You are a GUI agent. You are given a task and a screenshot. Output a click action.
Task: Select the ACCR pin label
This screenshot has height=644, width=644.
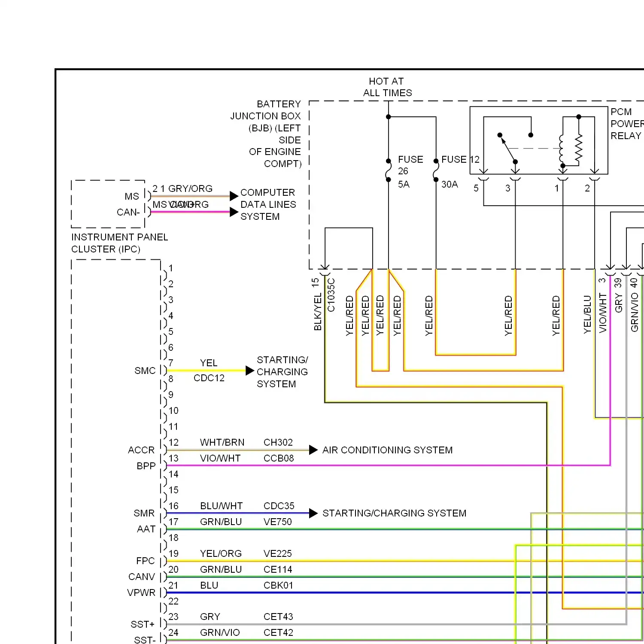point(141,450)
